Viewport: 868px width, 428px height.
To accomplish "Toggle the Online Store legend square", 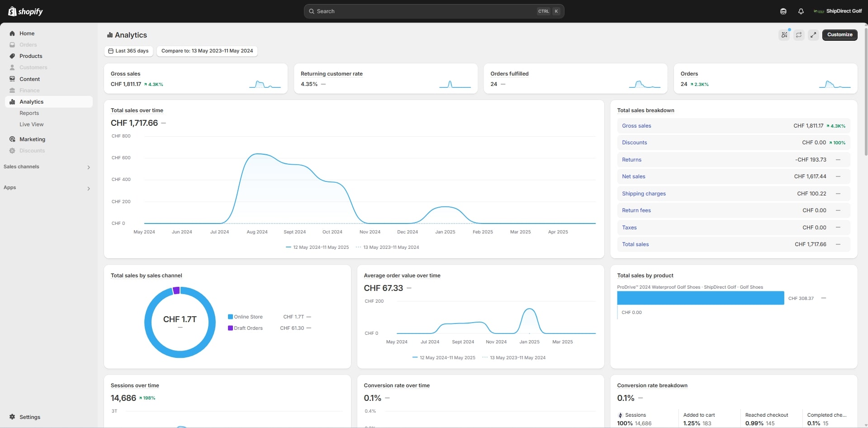I will click(x=230, y=317).
